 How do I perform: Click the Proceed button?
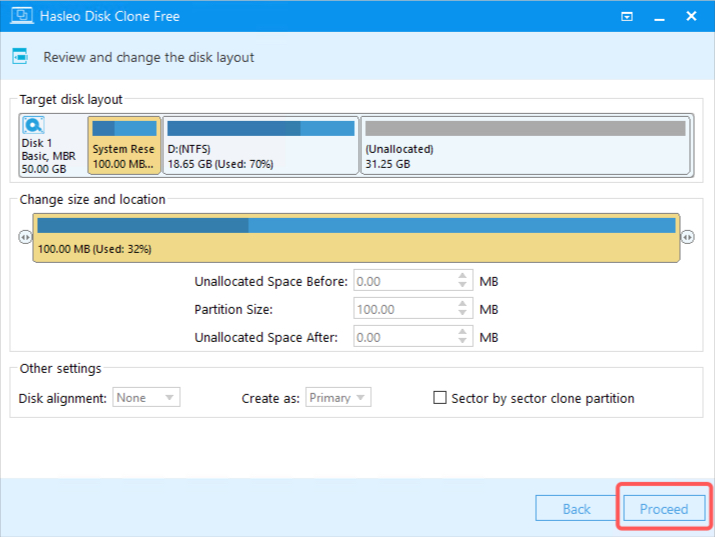663,508
